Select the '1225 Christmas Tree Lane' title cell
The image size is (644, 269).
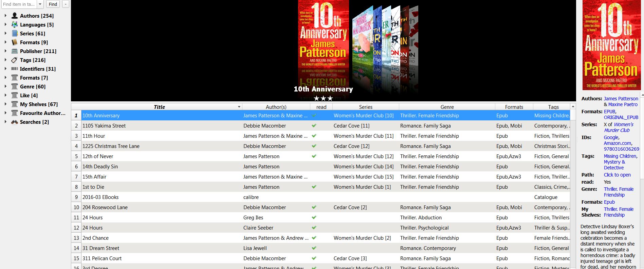[162, 146]
